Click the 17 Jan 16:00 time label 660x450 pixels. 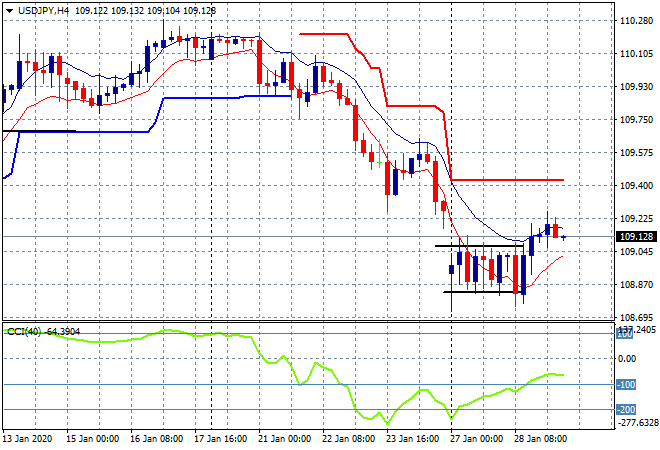point(221,439)
